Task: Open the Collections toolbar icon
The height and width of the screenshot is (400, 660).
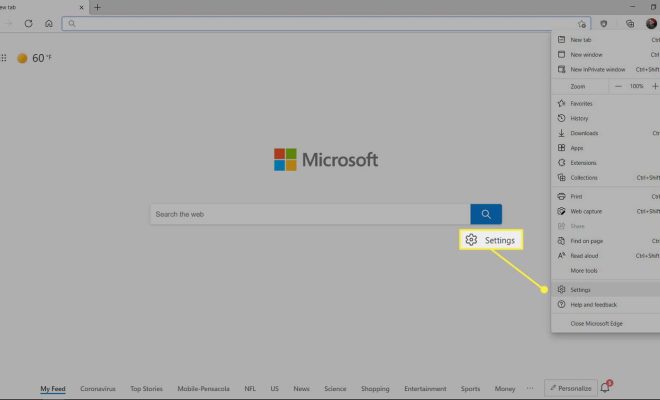Action: [630, 24]
